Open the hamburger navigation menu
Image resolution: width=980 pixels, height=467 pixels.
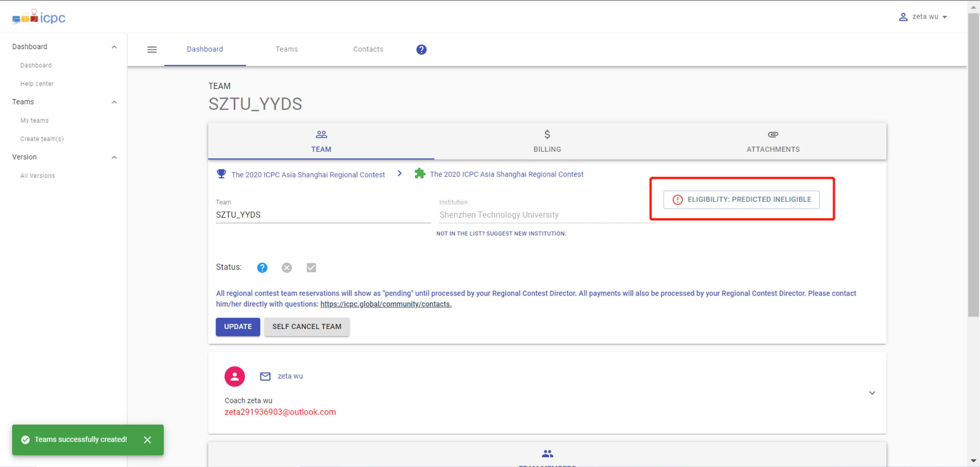[x=152, y=49]
